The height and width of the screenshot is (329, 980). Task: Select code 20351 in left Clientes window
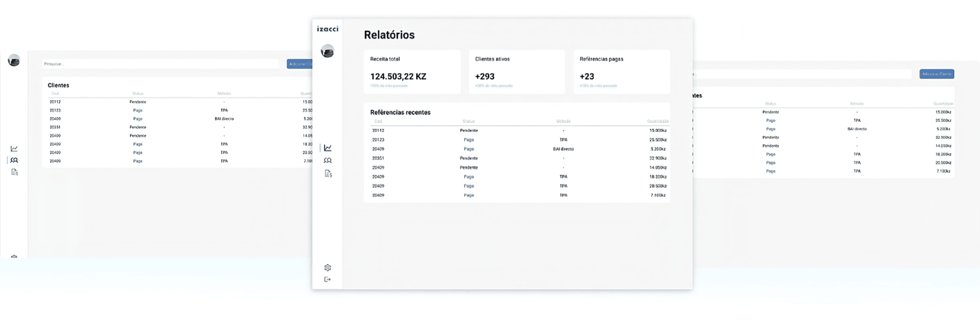coord(55,127)
